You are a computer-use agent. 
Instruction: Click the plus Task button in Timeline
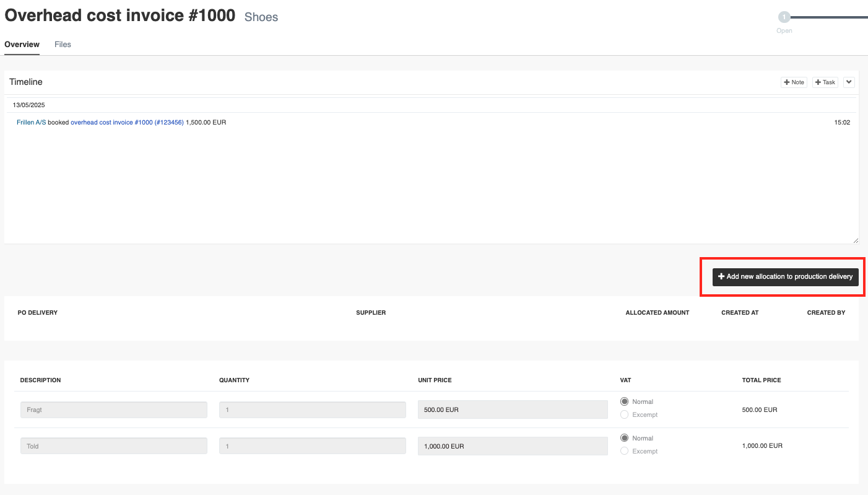[825, 82]
